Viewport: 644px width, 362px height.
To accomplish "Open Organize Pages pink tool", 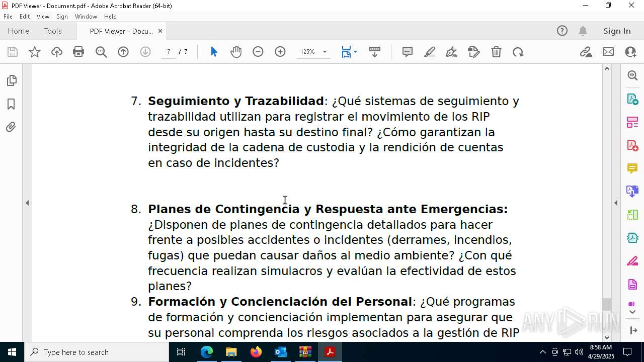I will (632, 122).
